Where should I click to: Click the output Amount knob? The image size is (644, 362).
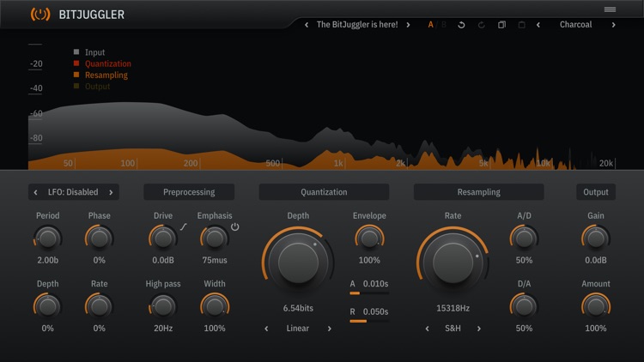(596, 306)
